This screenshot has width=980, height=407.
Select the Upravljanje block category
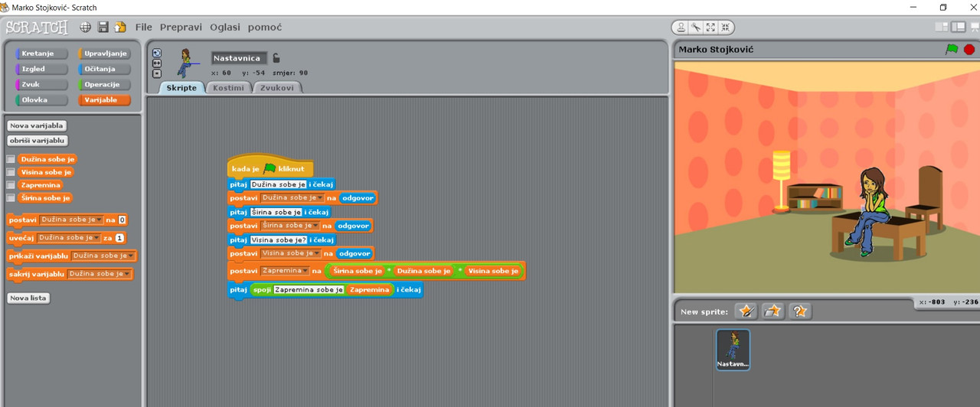click(104, 54)
